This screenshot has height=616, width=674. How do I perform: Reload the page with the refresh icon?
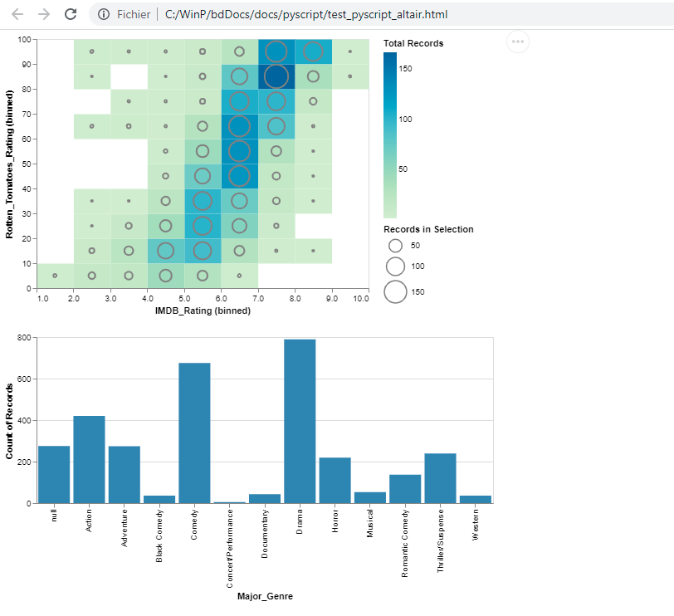click(x=70, y=13)
